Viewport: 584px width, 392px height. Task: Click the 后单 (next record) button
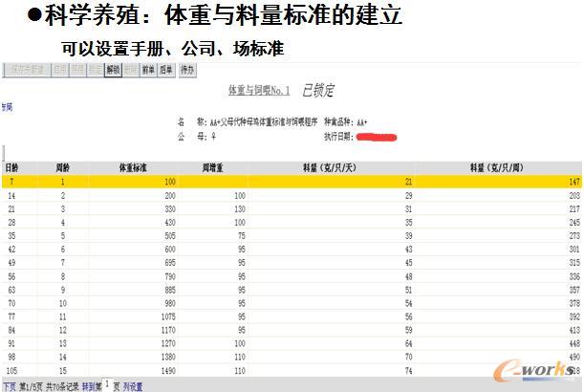tap(166, 70)
